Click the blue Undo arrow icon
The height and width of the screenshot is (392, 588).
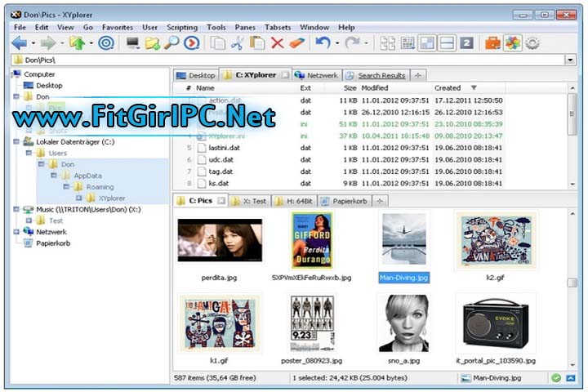(323, 43)
